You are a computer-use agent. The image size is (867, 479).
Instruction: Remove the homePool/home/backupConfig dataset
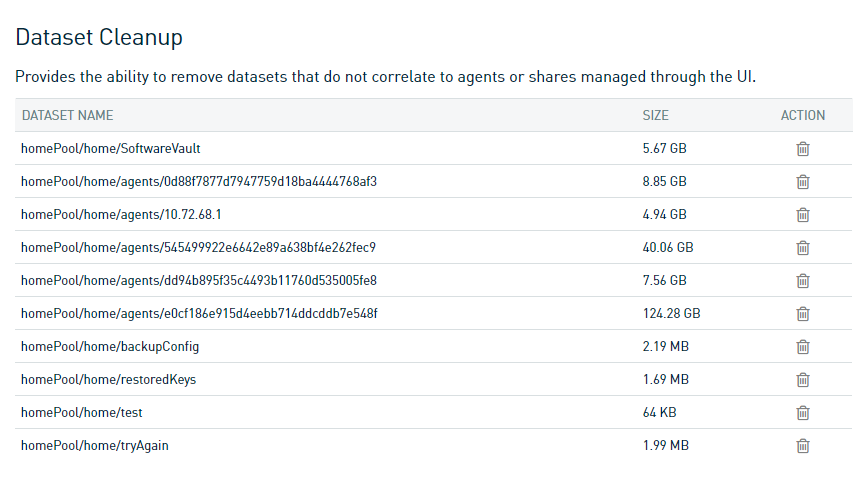802,347
